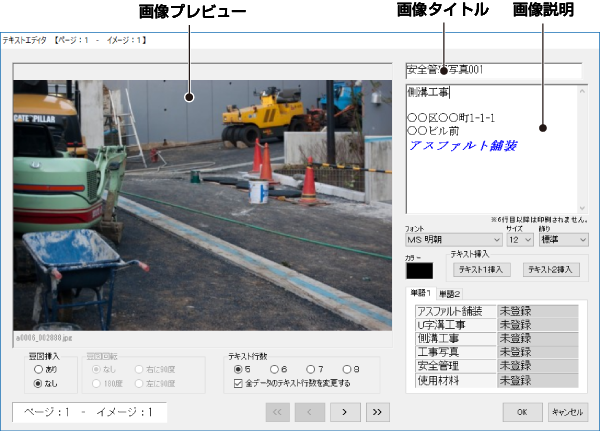Open the 飾り 標準 dropdown

coord(564,240)
